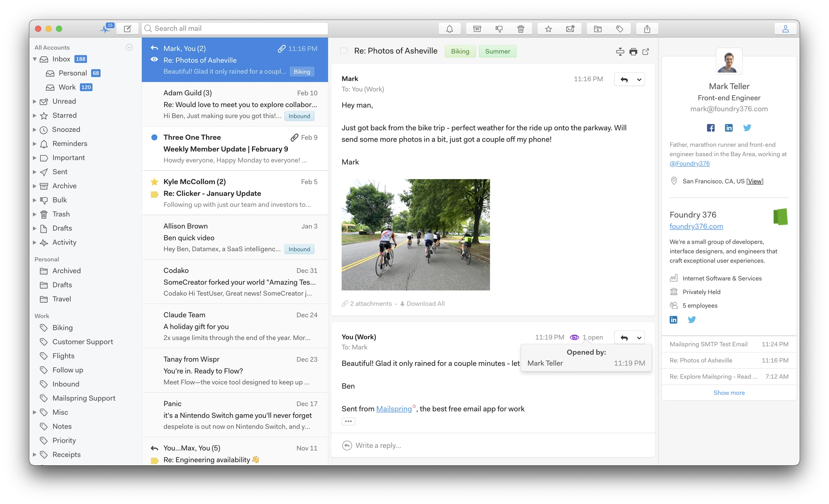829x504 pixels.
Task: Toggle unread dot on Three One Three
Action: click(x=154, y=137)
